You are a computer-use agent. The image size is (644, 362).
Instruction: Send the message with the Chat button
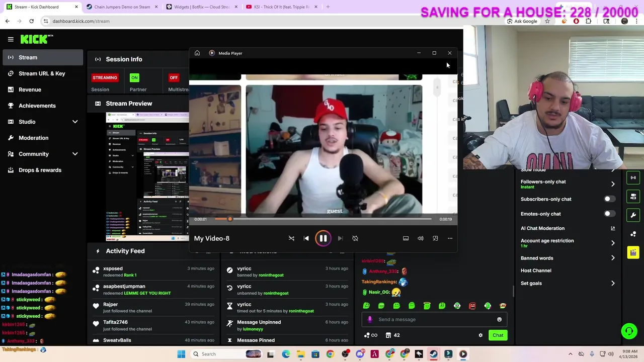tap(498, 335)
